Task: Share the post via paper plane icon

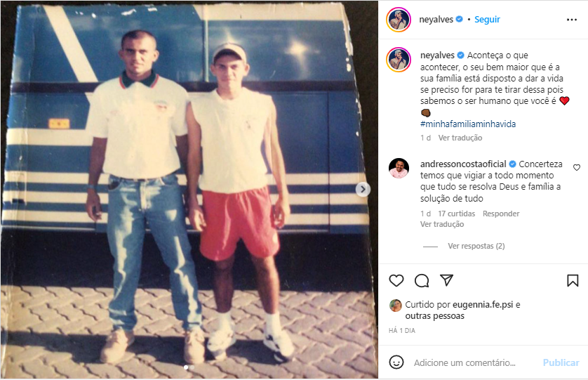Action: (x=447, y=280)
